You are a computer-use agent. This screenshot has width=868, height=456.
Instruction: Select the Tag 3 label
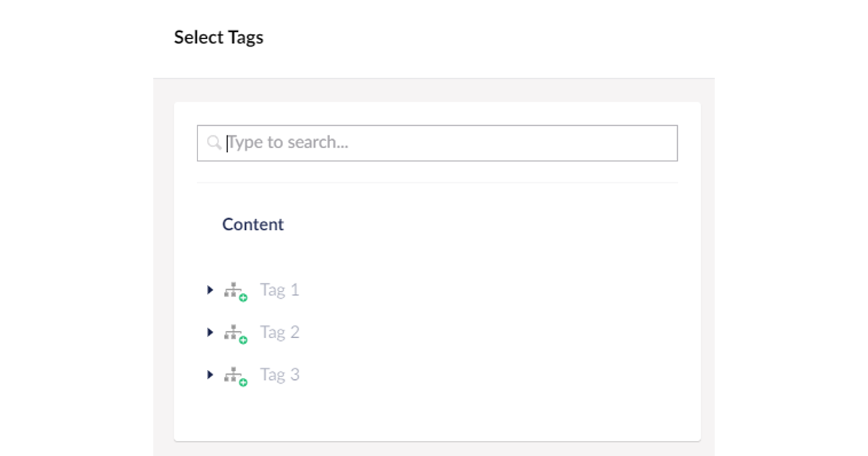(x=279, y=375)
